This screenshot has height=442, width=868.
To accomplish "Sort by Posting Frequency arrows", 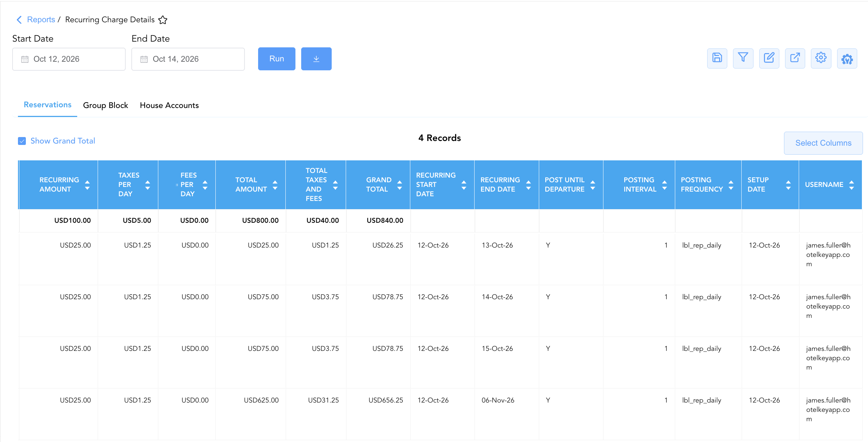I will [x=731, y=185].
